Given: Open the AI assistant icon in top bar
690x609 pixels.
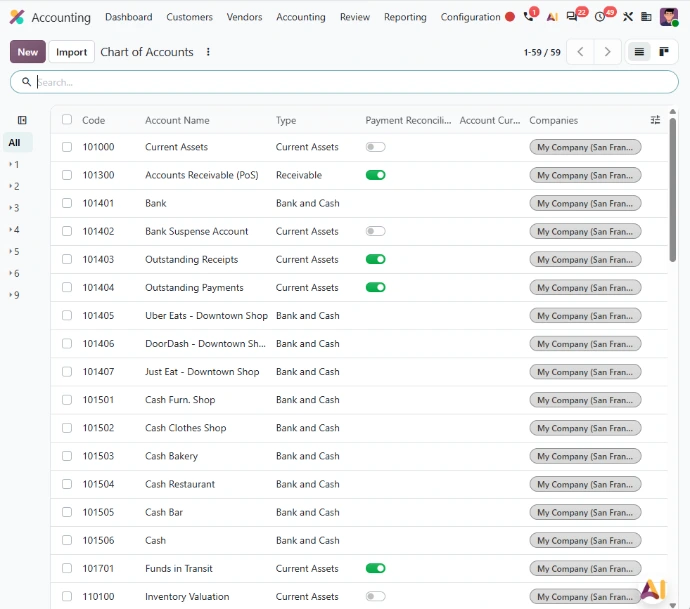Looking at the screenshot, I should pos(552,17).
